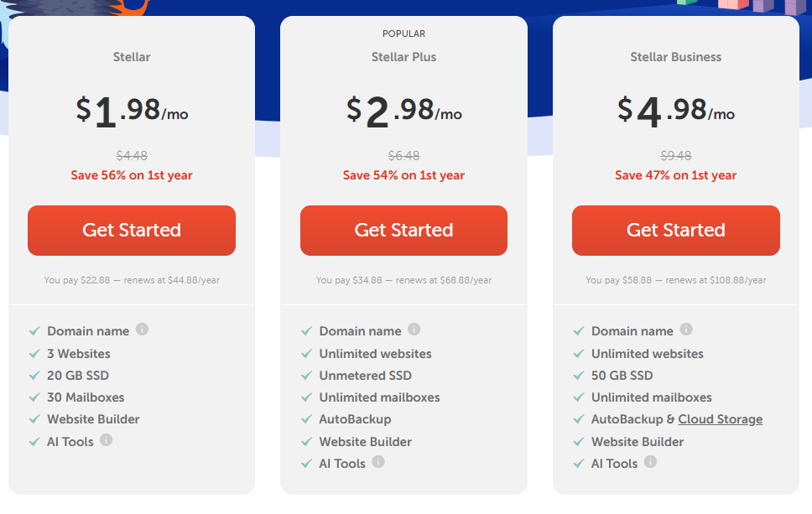Screen dimensions: 812x514
Task: Click the POPULAR badge label
Action: pos(404,34)
